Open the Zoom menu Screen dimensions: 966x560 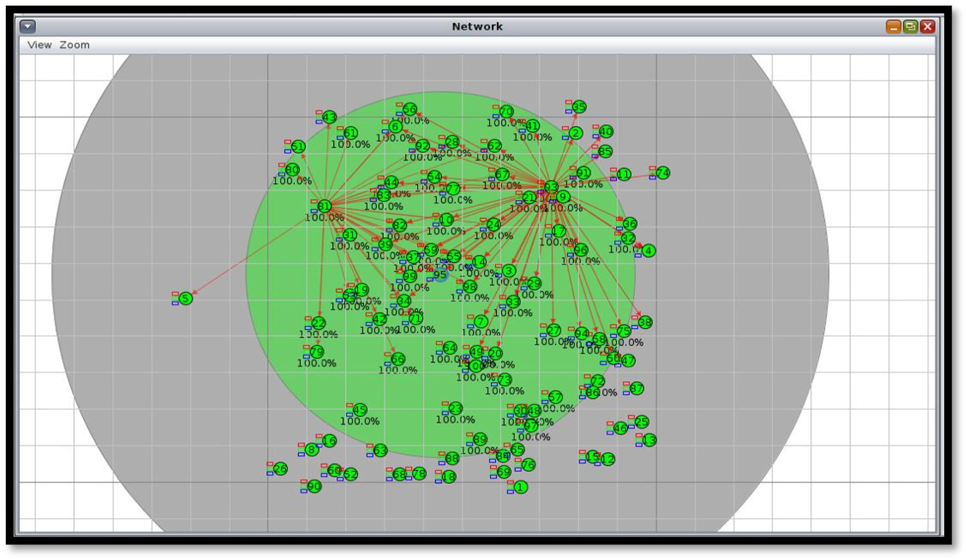click(74, 45)
